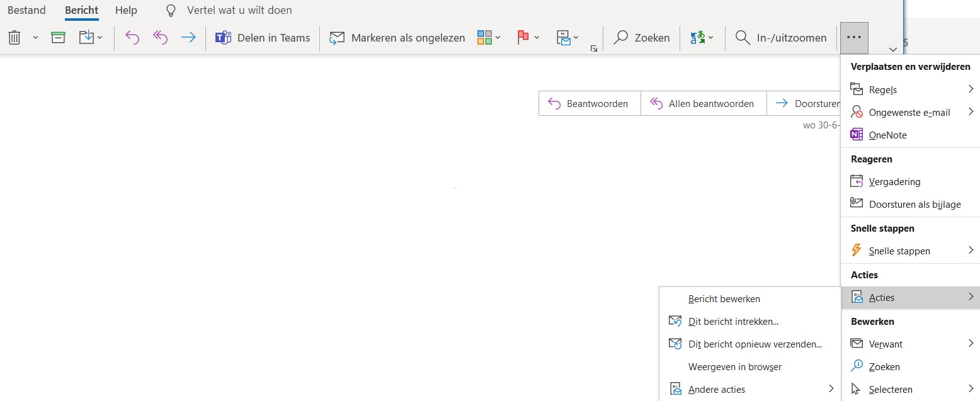Click the trash can delete icon

[14, 38]
